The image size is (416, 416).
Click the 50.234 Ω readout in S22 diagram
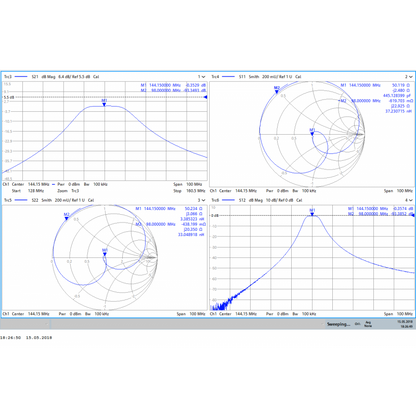coord(194,209)
